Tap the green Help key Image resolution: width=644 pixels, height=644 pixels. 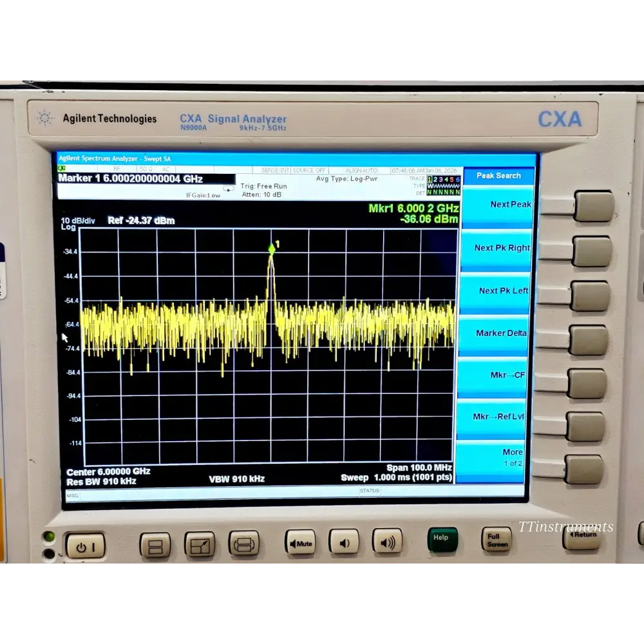(x=442, y=539)
